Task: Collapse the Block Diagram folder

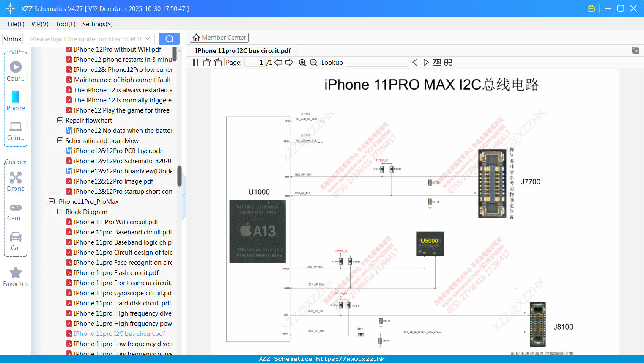Action: coord(60,212)
